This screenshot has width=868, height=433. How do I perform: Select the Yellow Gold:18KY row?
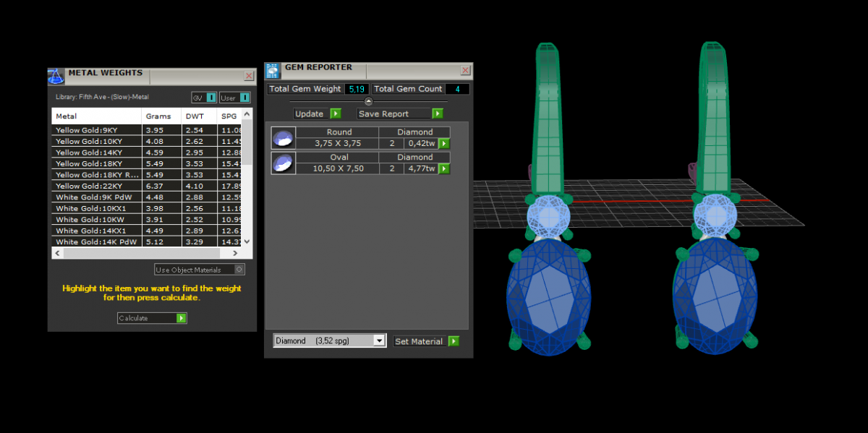146,164
